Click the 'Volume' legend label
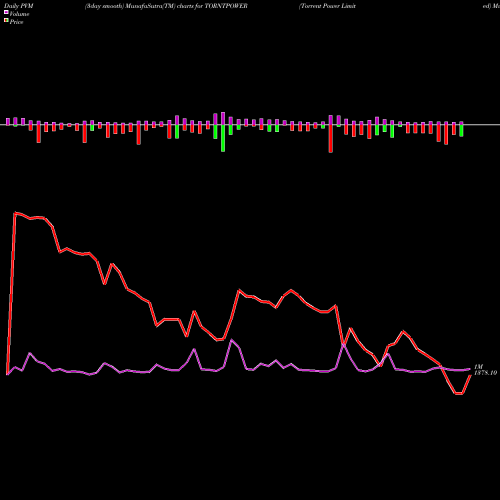 [x=19, y=14]
